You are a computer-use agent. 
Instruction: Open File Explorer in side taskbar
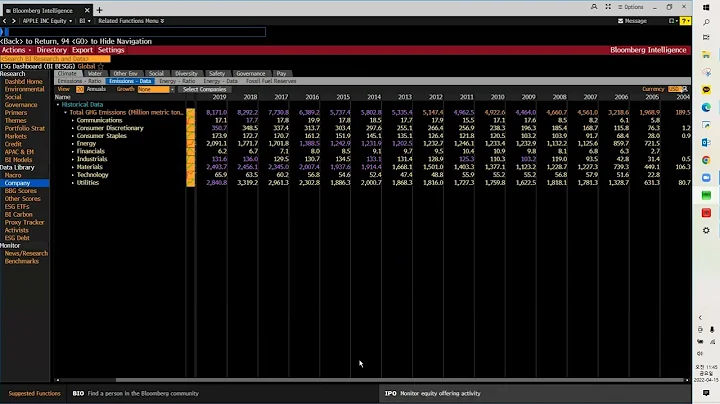point(706,55)
